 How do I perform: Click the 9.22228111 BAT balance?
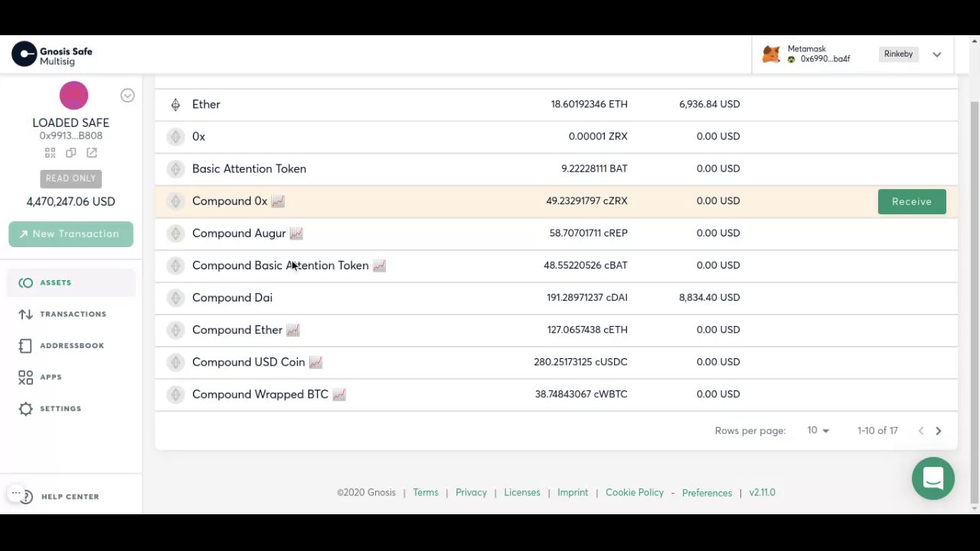[x=594, y=169]
